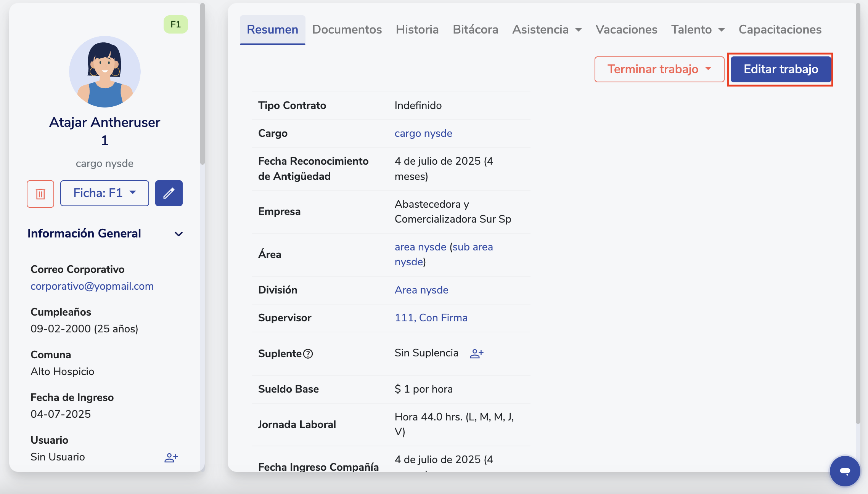Click add-user icon next to Sin Usuario
Screen dimensions: 868x494
click(171, 457)
